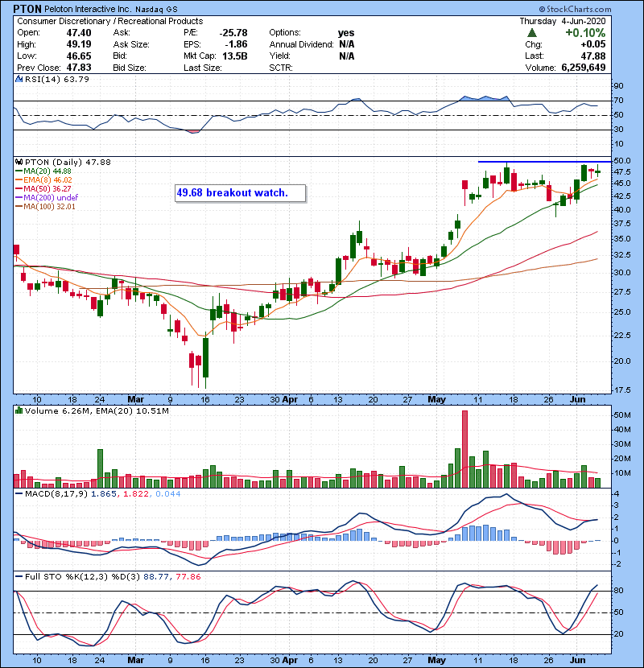Click the green up-triangle change indicator

(x=531, y=33)
